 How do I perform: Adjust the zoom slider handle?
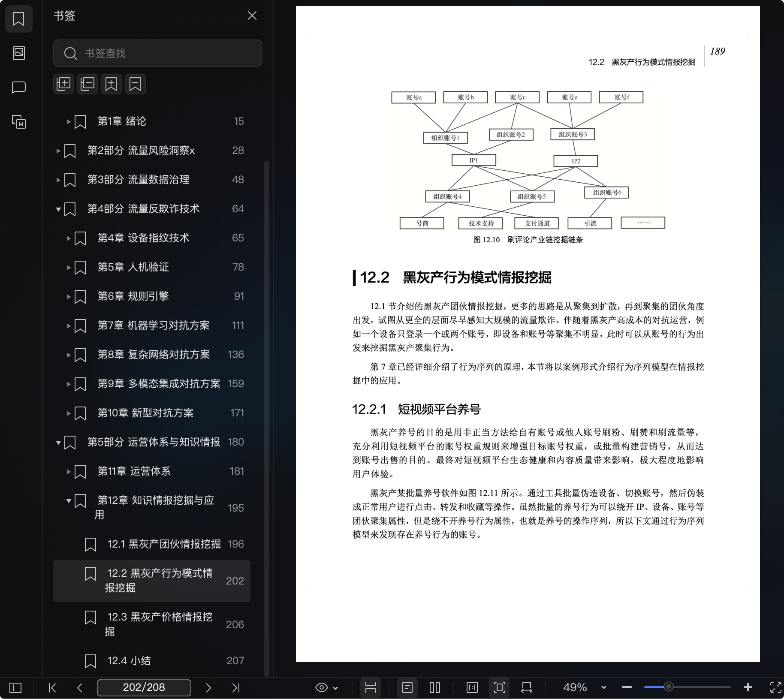point(668,687)
